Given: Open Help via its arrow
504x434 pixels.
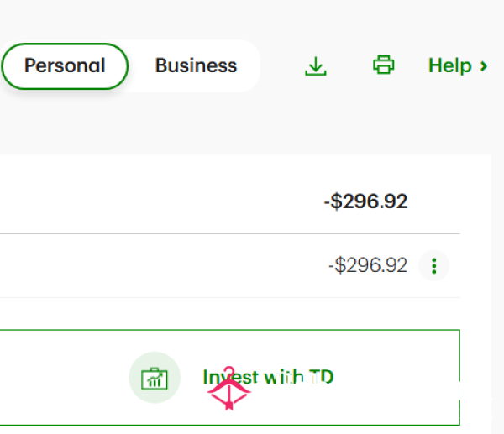Looking at the screenshot, I should tap(484, 66).
